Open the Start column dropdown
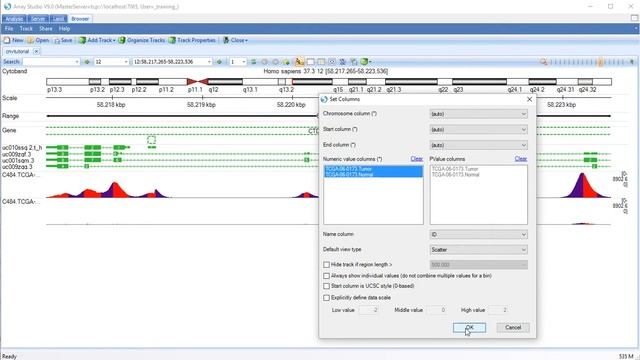 478,129
